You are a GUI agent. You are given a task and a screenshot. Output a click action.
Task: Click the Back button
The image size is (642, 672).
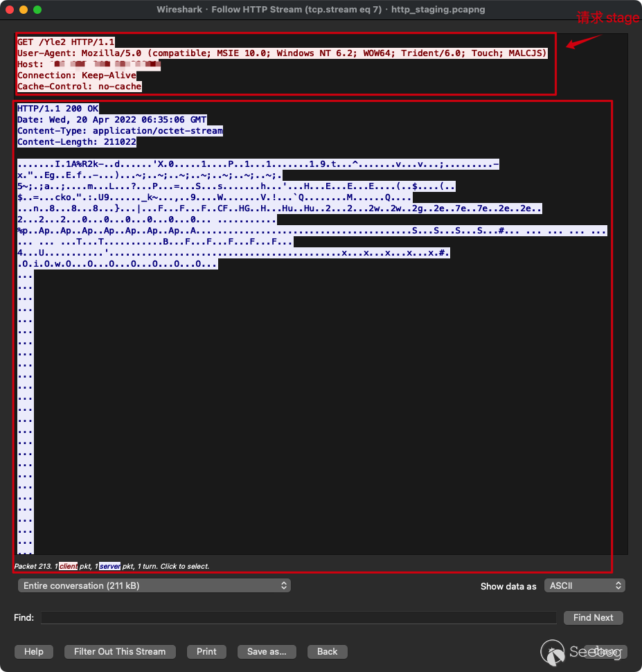click(328, 651)
